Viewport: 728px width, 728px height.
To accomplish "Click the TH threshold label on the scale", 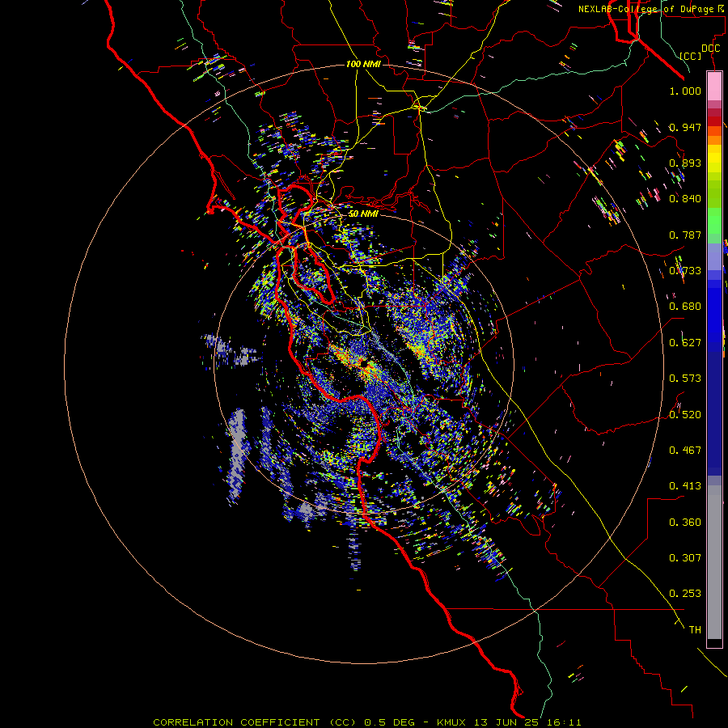I will (695, 630).
